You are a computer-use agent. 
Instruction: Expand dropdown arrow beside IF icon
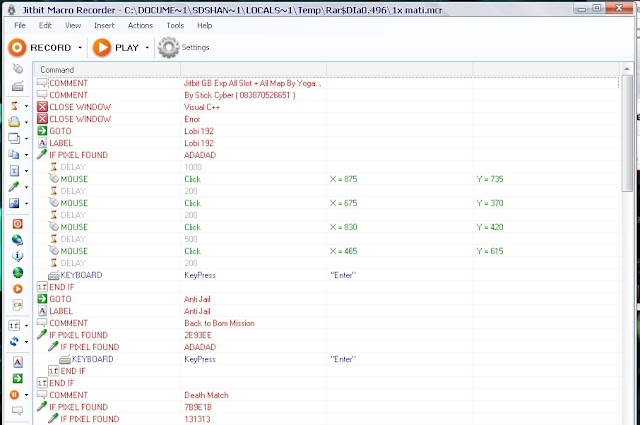(27, 326)
